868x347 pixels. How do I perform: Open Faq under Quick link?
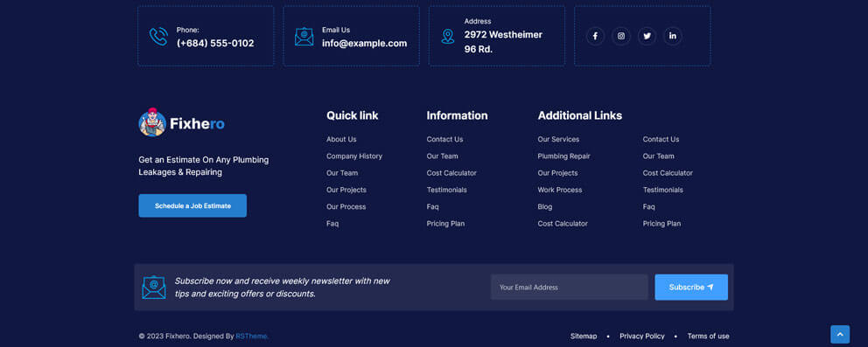(x=332, y=224)
